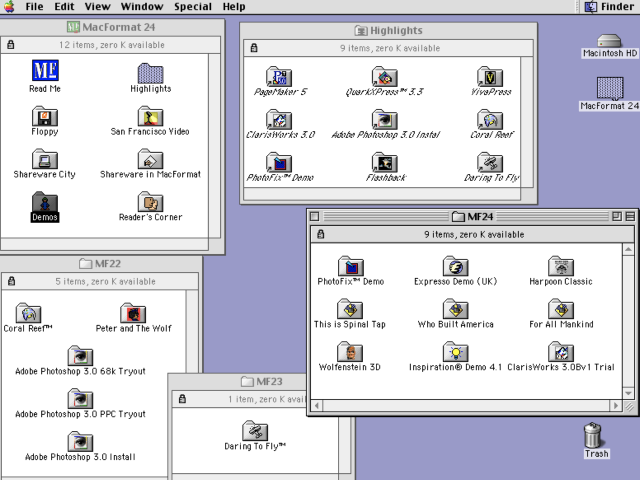Select Adobe Photoshop 3.0 Instal alias
Image resolution: width=640 pixels, height=480 pixels.
pos(384,119)
